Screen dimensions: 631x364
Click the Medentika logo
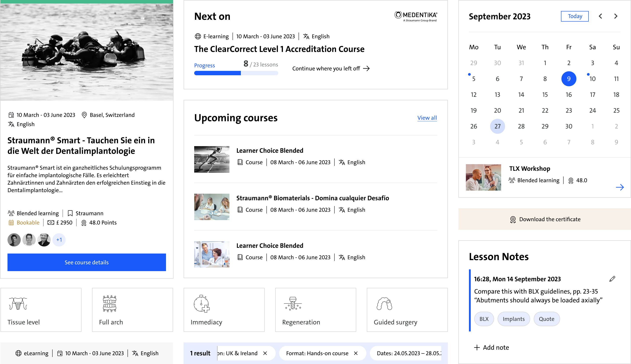pos(416,16)
